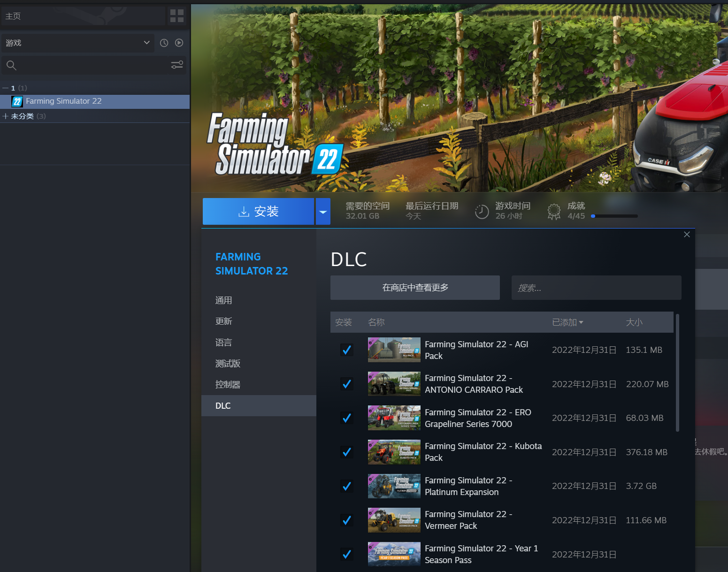Click the ANTONIO CARRARO Pack thumbnail
728x572 pixels.
(394, 384)
